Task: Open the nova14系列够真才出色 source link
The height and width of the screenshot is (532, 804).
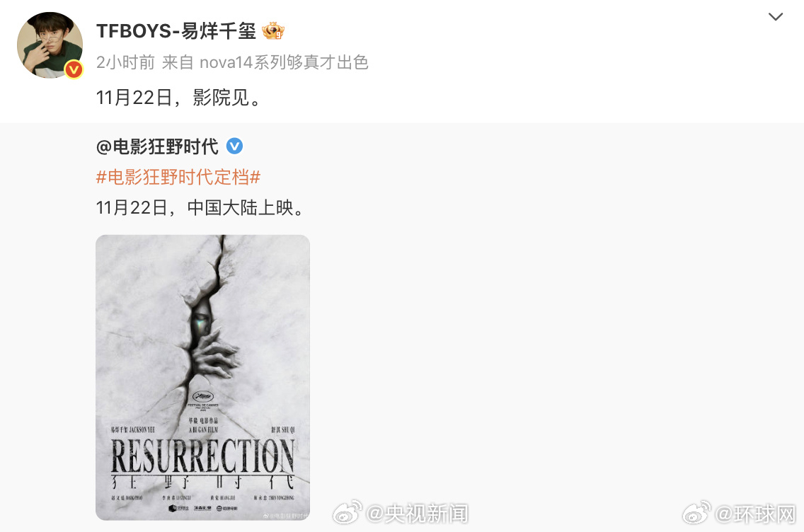Action: pyautogui.click(x=284, y=62)
